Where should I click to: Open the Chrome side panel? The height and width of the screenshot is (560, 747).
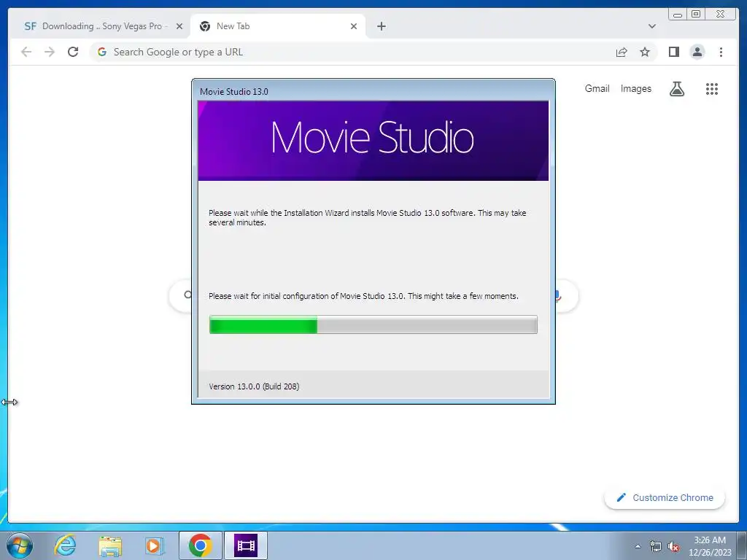point(673,52)
